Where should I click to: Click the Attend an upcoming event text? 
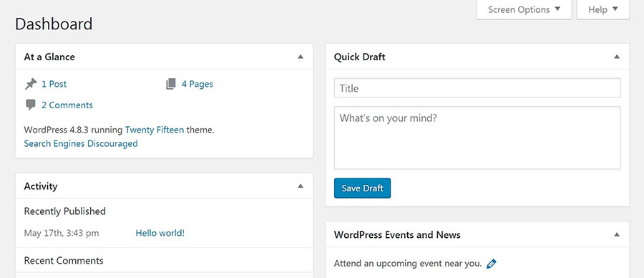[408, 264]
